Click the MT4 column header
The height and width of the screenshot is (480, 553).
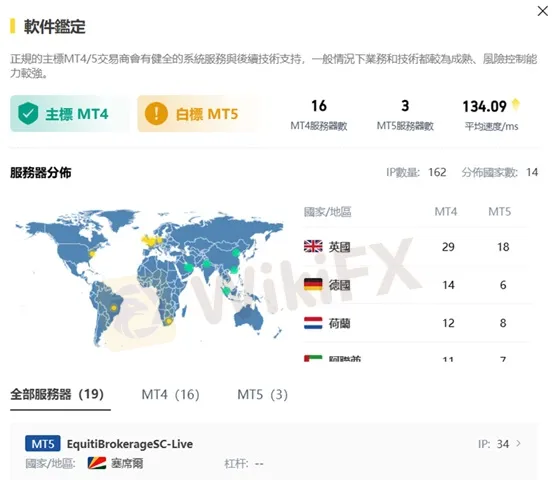click(446, 212)
